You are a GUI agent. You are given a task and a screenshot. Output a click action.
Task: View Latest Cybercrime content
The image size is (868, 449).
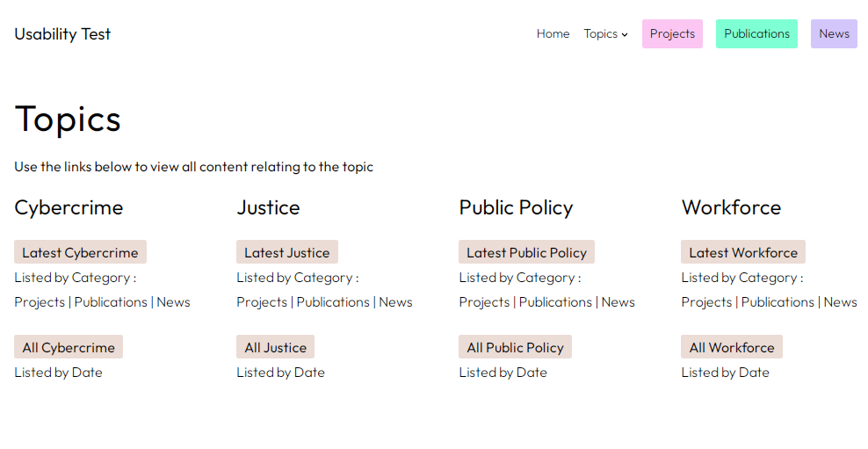80,253
